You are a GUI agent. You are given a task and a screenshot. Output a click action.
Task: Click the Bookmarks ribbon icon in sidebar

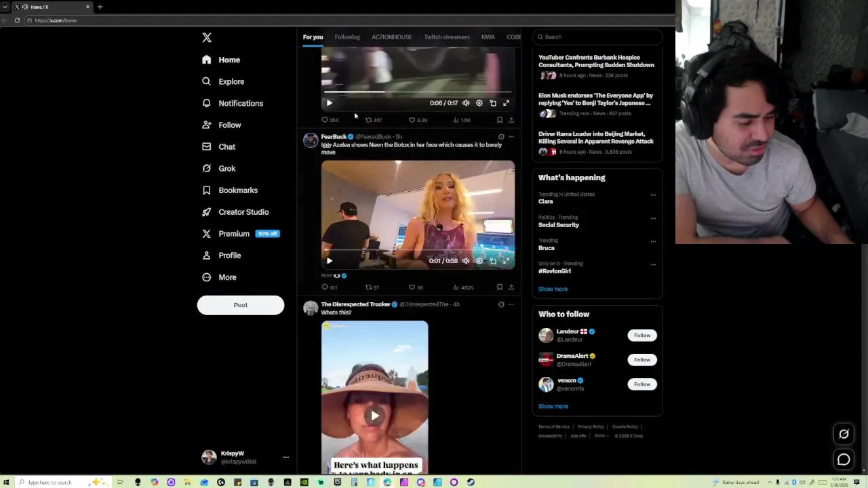tap(207, 190)
